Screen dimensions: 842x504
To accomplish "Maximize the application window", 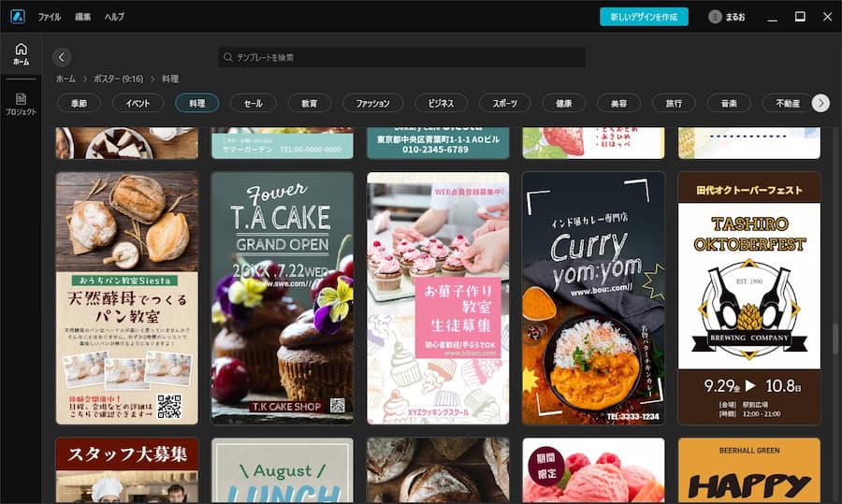I will 800,17.
